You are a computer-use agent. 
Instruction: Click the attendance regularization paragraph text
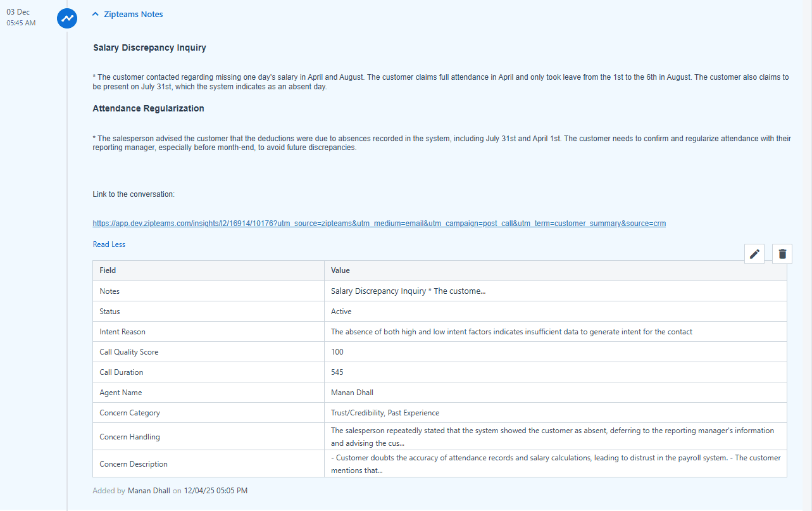pos(442,143)
